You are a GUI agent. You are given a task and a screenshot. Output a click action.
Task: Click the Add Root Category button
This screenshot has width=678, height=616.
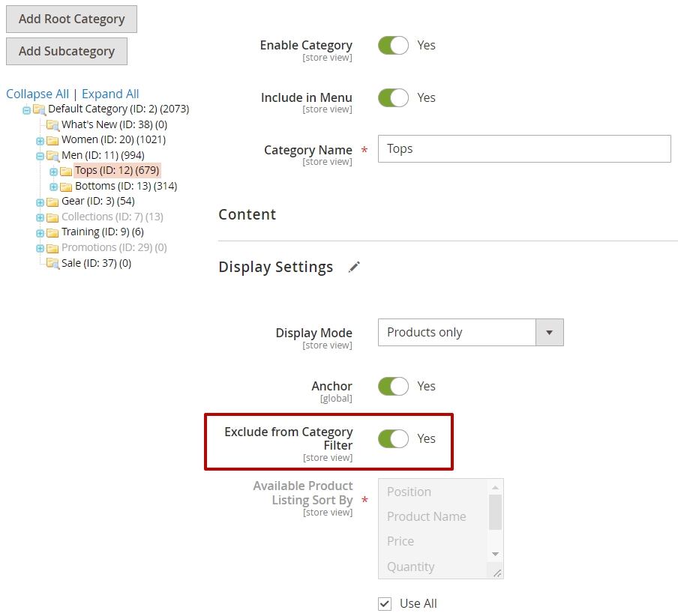[x=71, y=19]
